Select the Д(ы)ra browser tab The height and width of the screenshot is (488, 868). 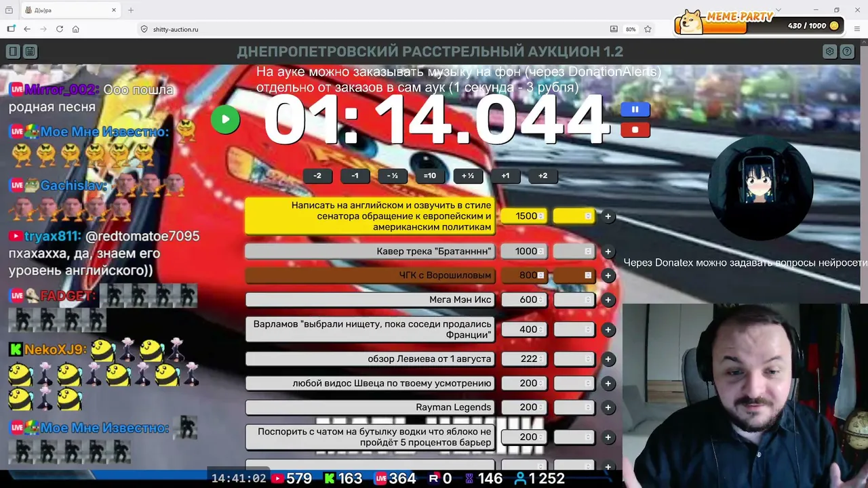tap(71, 10)
